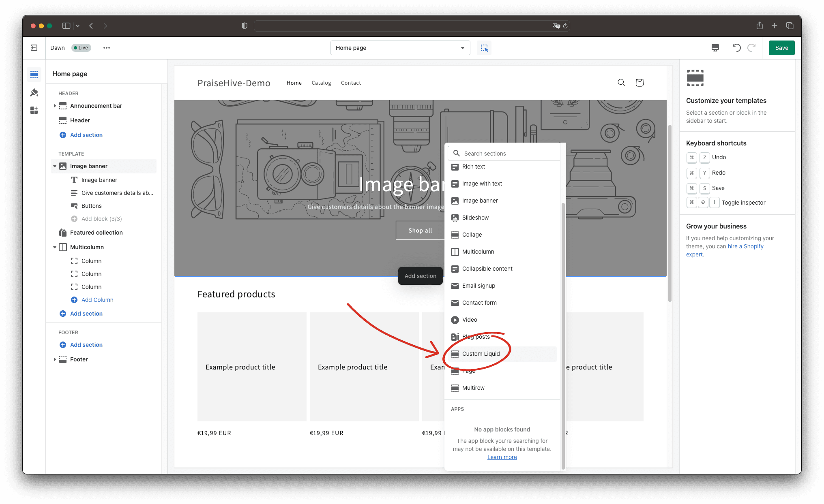Follow the Learn more link

click(x=502, y=457)
